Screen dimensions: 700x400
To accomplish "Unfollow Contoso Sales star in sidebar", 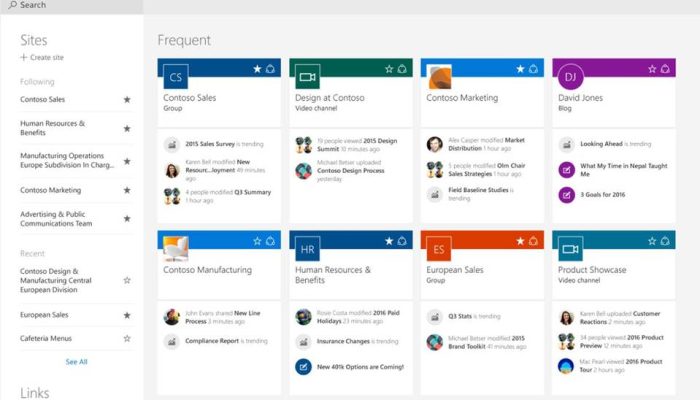I will [127, 100].
